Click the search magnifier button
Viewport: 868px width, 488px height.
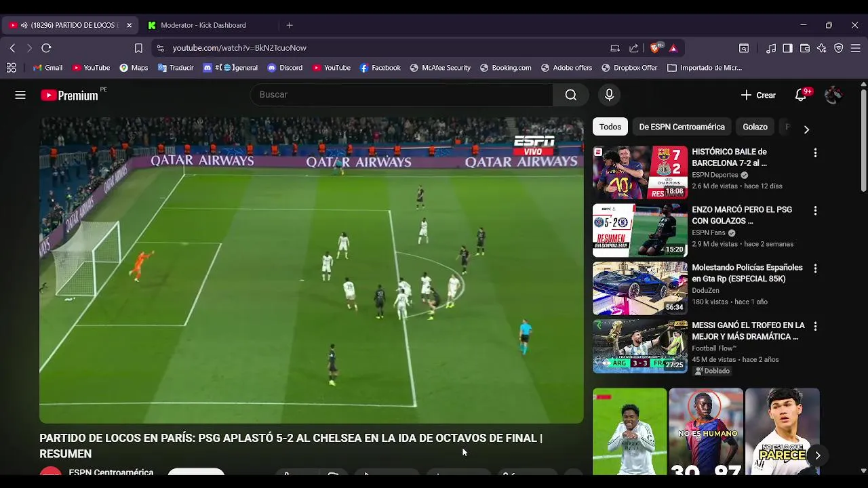pos(571,95)
